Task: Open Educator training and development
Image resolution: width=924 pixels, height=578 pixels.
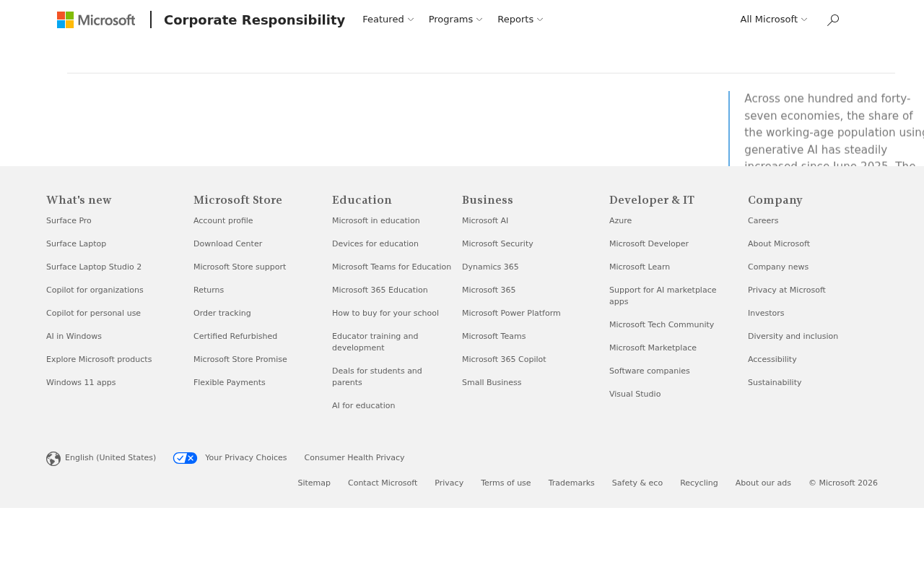Action: (x=375, y=342)
